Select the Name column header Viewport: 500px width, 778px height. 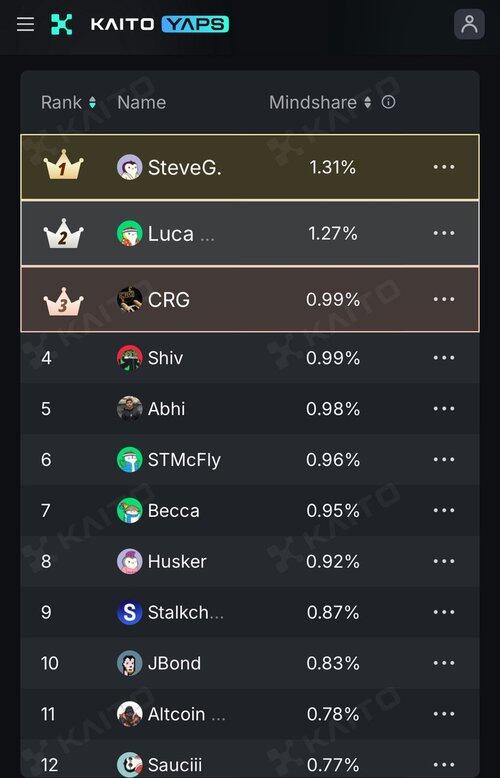click(x=142, y=103)
